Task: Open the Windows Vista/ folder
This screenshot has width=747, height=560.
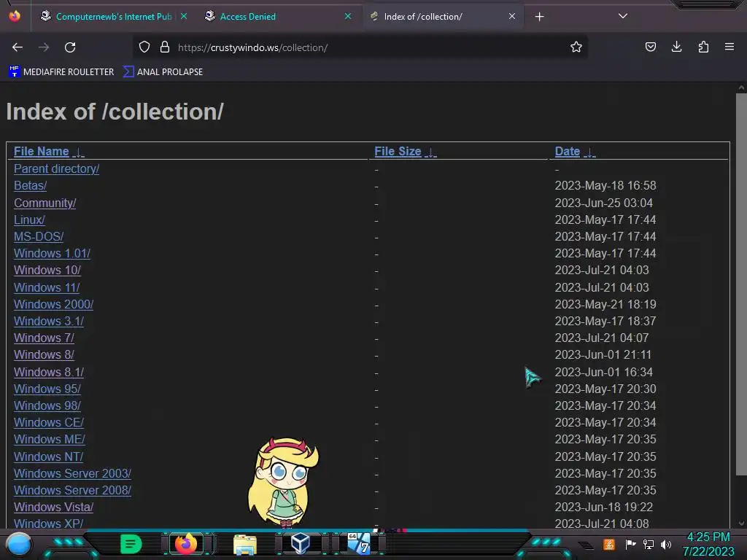Action: tap(53, 507)
